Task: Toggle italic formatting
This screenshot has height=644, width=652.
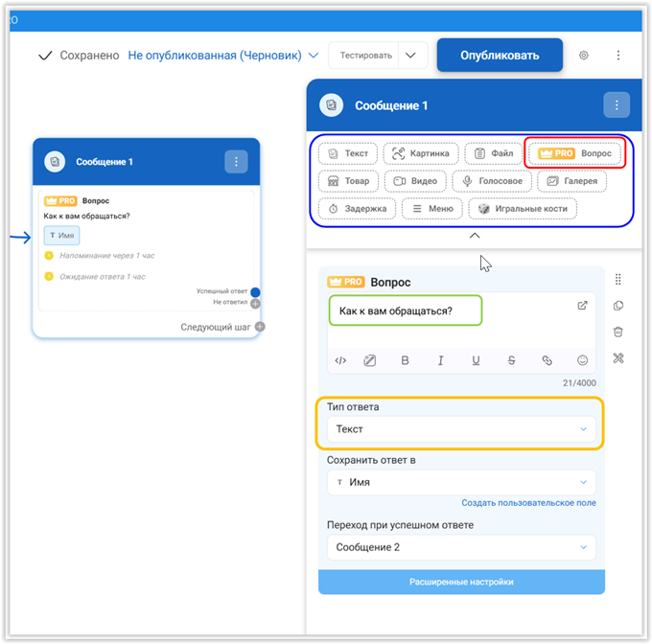Action: point(440,360)
